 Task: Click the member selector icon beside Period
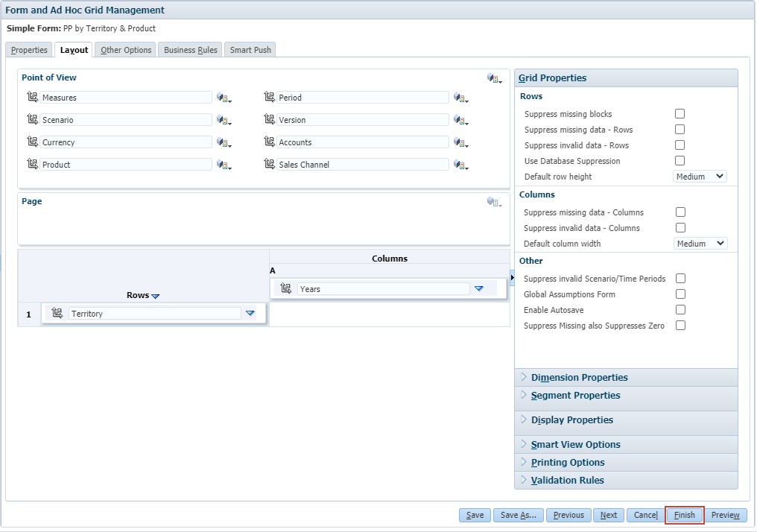269,98
